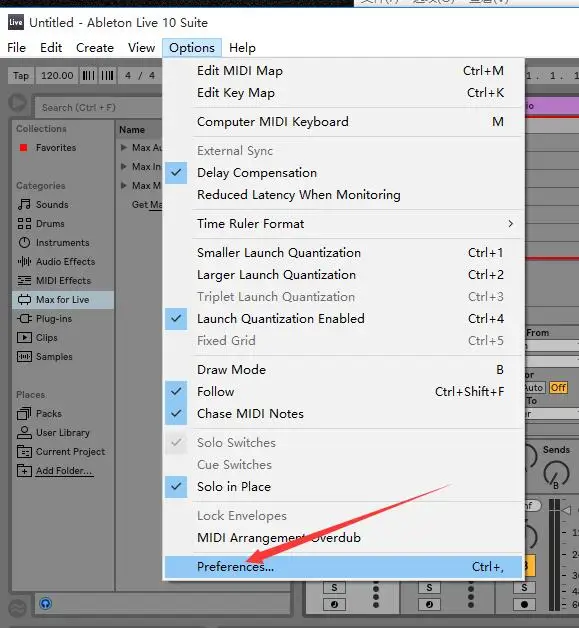Click the browser search field

pyautogui.click(x=98, y=107)
